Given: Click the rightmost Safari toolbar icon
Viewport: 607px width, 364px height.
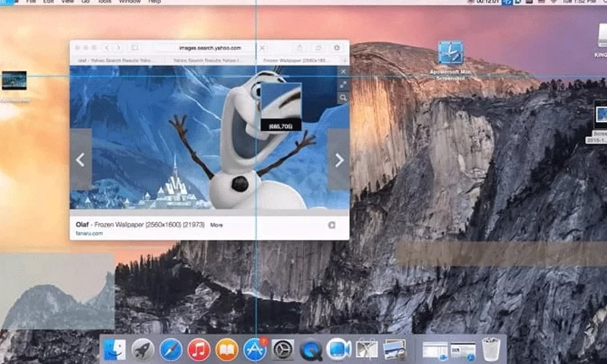Looking at the screenshot, I should click(336, 48).
